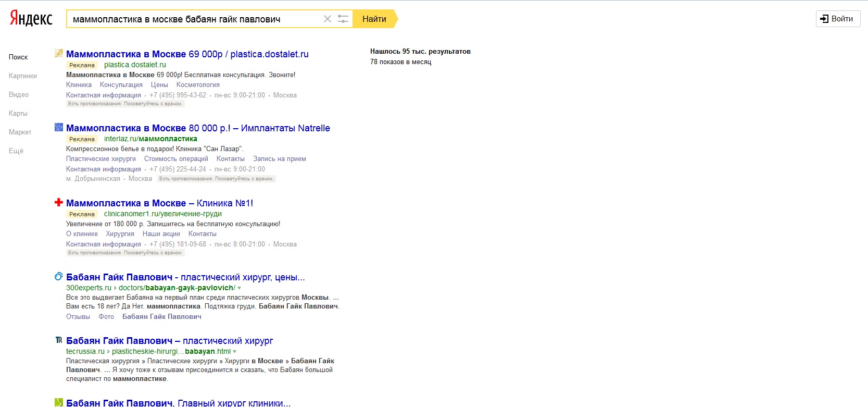Open the Контакты sitelink under Клиника №1 ad
Screen dimensions: 868x407
[x=203, y=234]
